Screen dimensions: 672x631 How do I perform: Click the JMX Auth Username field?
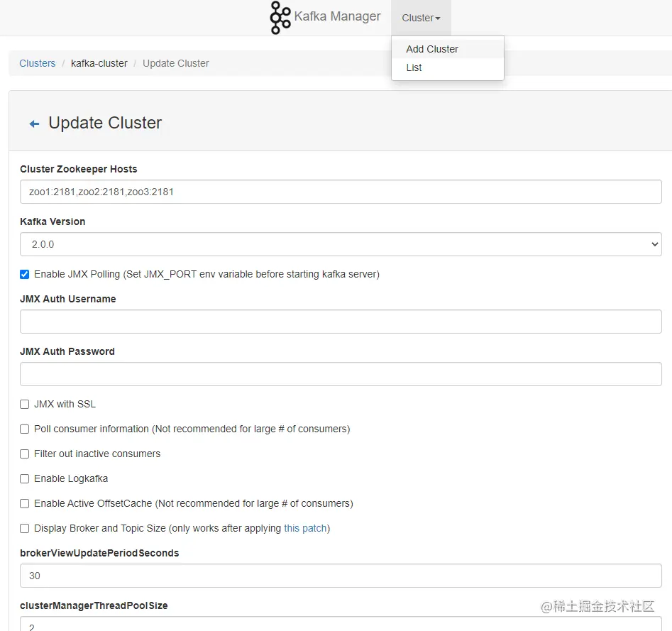(341, 322)
